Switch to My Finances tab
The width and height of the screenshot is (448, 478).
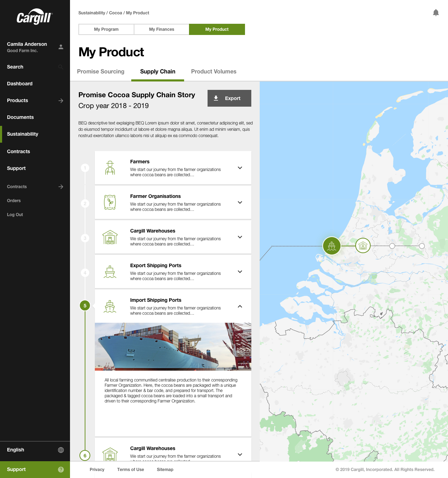click(162, 29)
